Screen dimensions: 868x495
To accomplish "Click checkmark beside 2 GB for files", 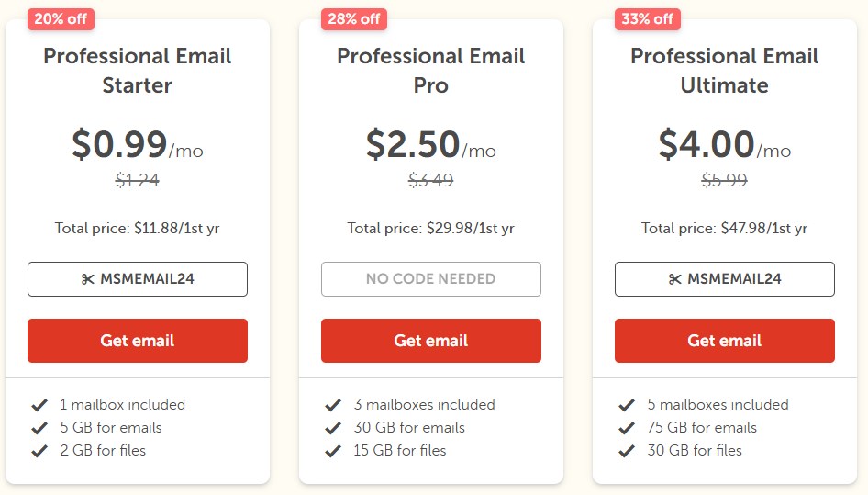I will coord(39,451).
